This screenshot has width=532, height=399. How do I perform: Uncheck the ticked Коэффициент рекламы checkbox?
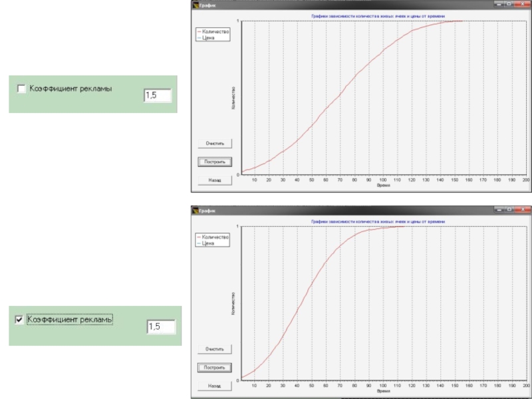19,320
